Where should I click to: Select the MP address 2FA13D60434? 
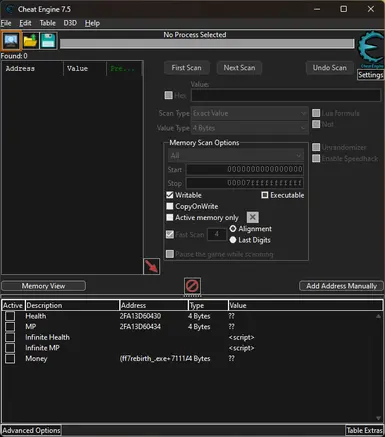click(x=140, y=327)
